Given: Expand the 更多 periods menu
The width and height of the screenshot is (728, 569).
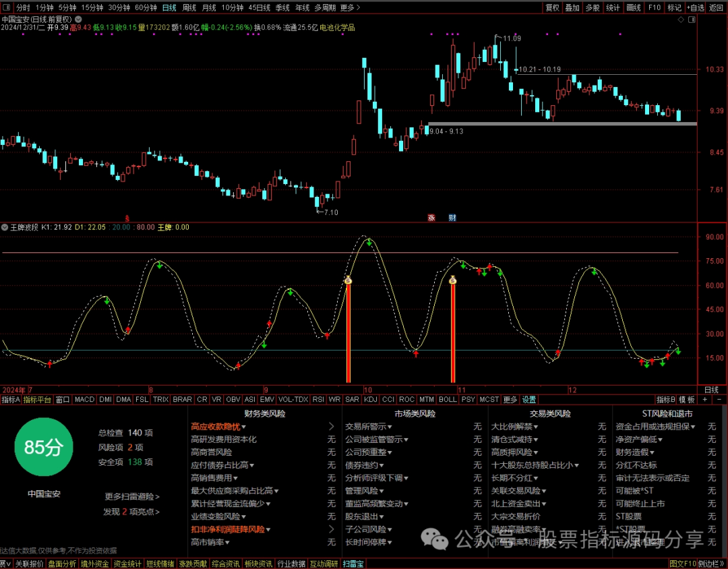Looking at the screenshot, I should coord(350,7).
